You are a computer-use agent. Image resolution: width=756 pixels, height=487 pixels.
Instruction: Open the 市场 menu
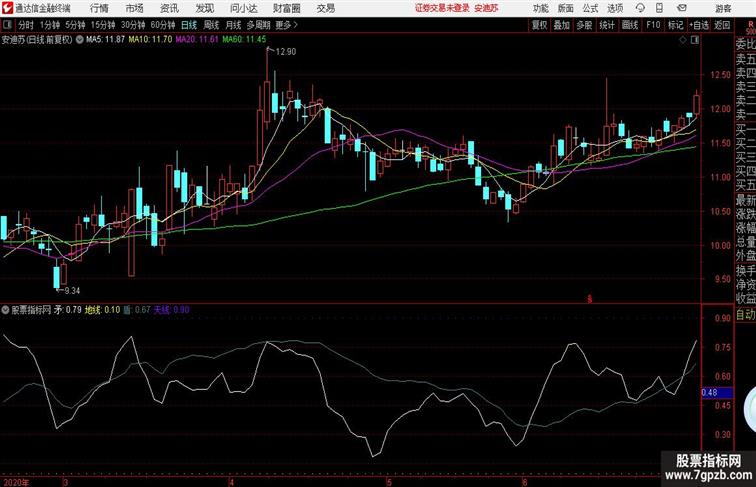(135, 8)
